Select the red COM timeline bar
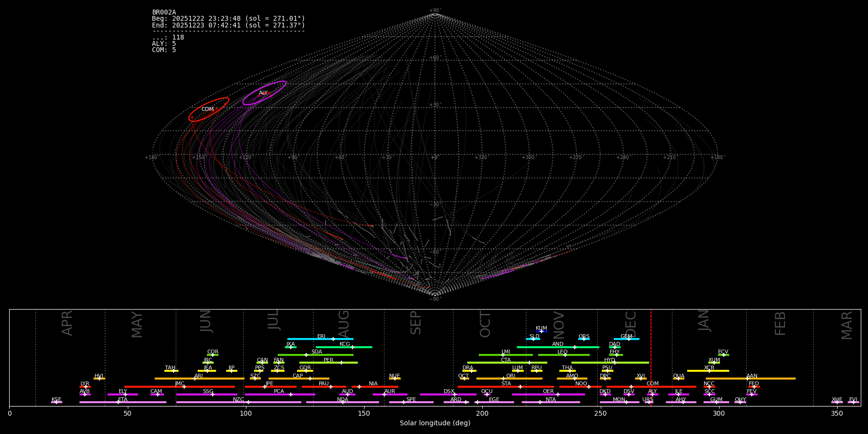This screenshot has width=868, height=434. pos(652,386)
